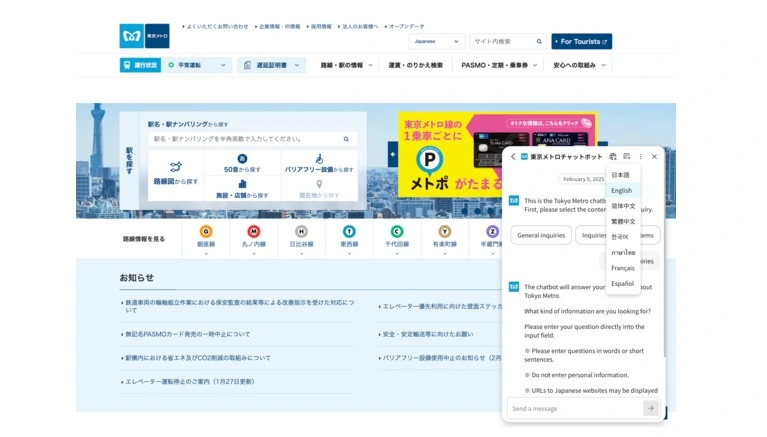Choose Español in chatbot language menu
The width and height of the screenshot is (767, 437).
(623, 283)
